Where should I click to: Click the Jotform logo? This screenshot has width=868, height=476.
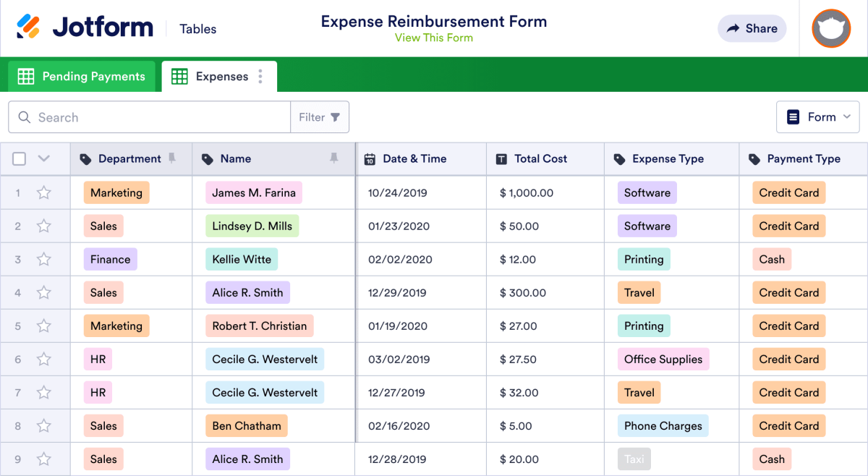coord(84,27)
